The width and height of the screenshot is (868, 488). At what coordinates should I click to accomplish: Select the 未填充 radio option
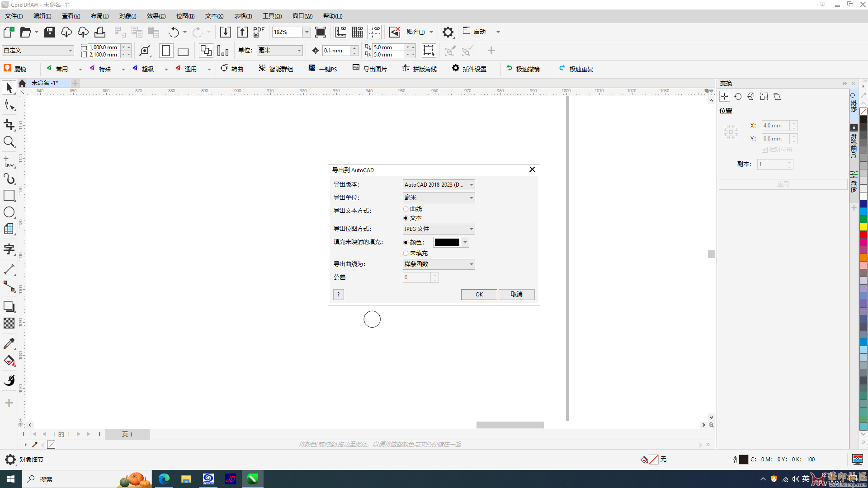point(406,253)
